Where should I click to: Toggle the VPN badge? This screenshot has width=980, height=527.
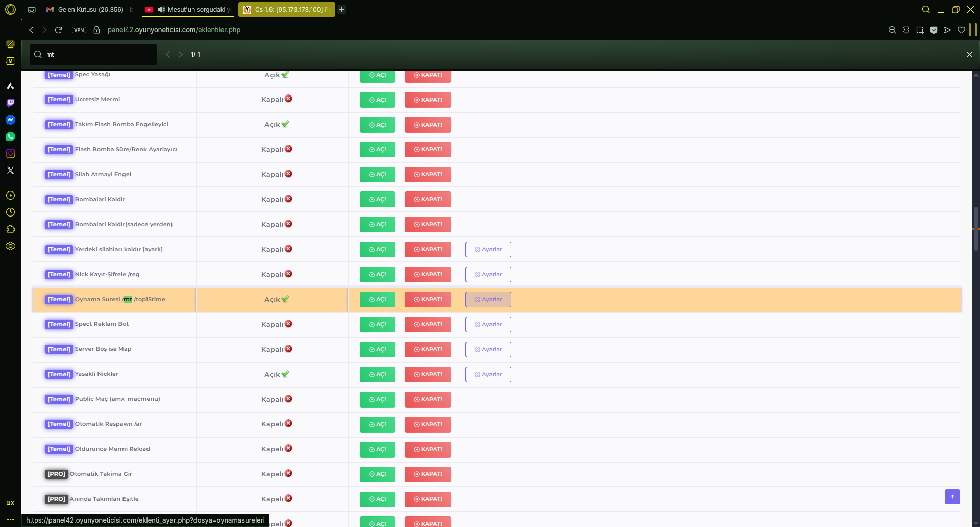[79, 30]
